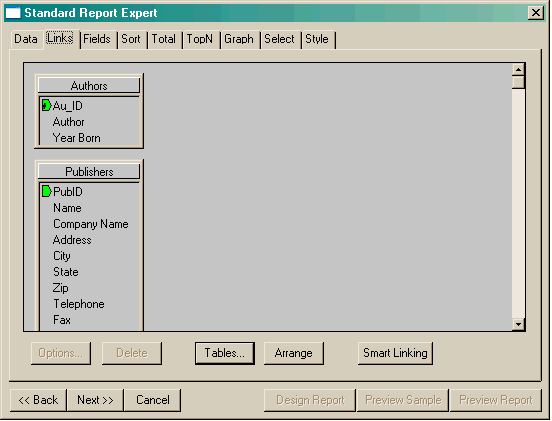552x421 pixels.
Task: Click the Smart Linking button
Action: click(395, 353)
